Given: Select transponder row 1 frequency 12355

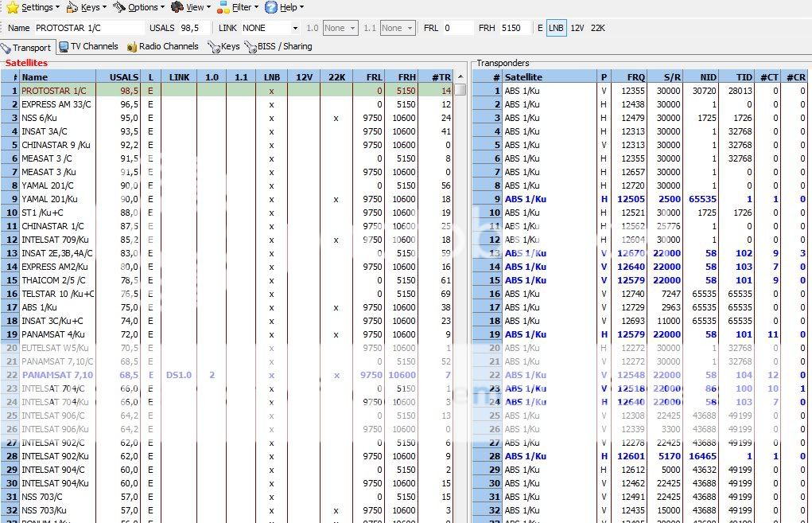Looking at the screenshot, I should coord(640,91).
